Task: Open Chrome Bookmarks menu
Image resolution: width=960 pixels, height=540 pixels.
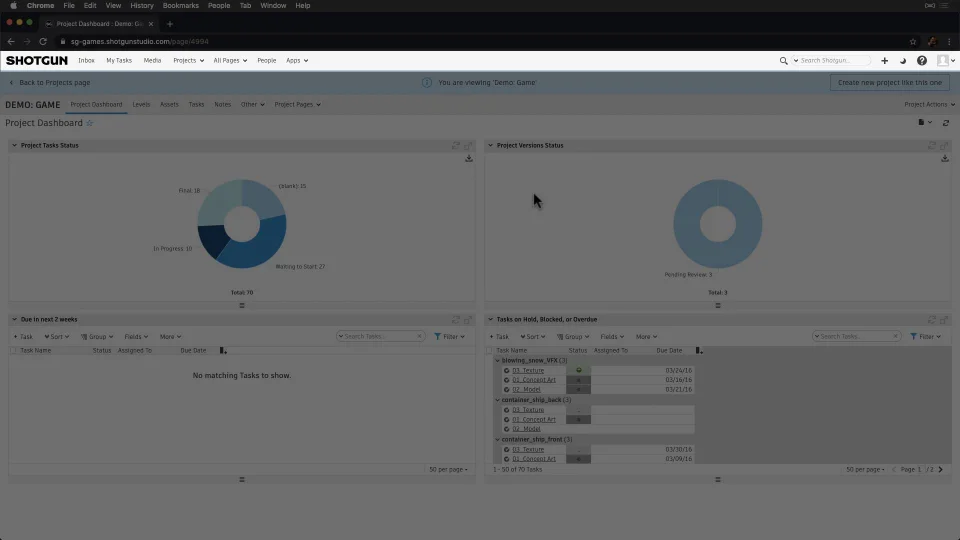Action: tap(181, 6)
